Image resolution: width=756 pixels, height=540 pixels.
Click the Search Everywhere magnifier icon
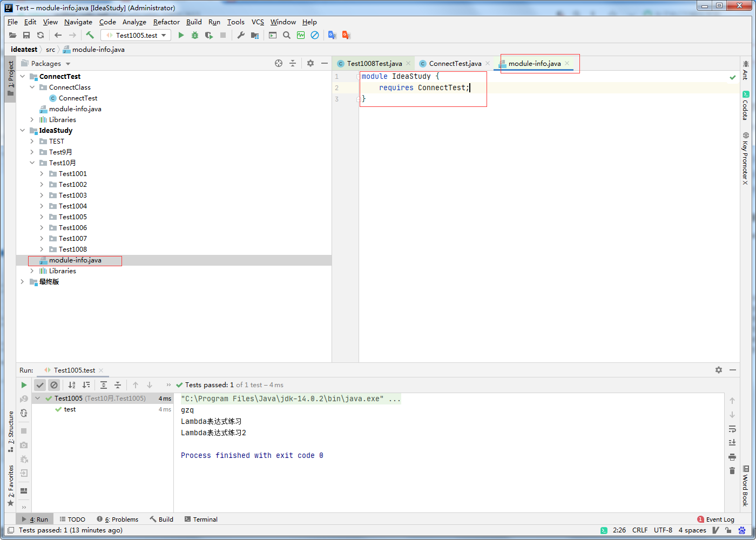[286, 35]
